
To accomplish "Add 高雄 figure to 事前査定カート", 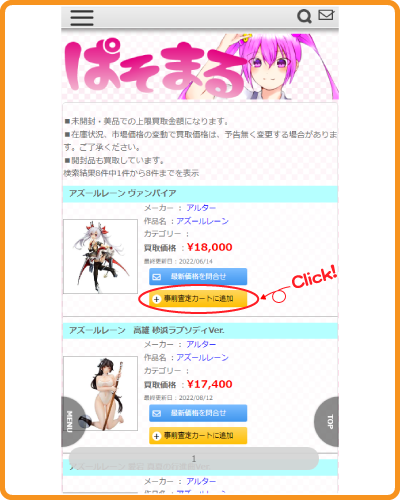I will [x=198, y=435].
